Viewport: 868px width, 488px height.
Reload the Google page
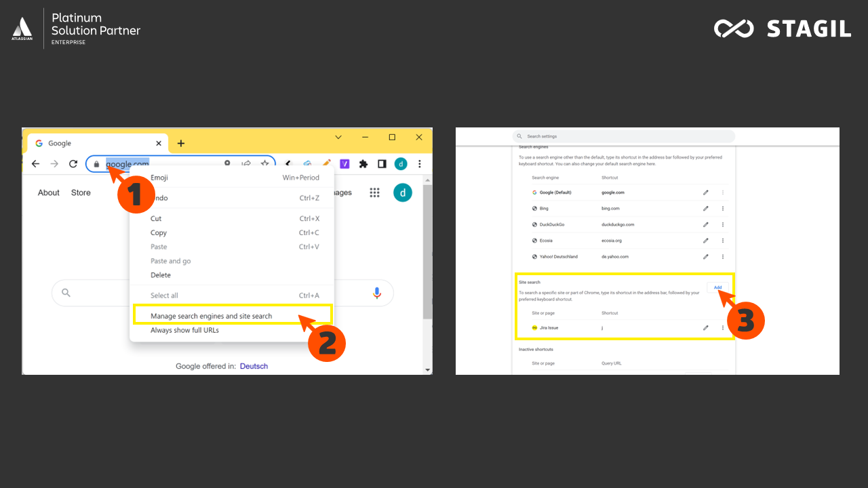[x=73, y=164]
